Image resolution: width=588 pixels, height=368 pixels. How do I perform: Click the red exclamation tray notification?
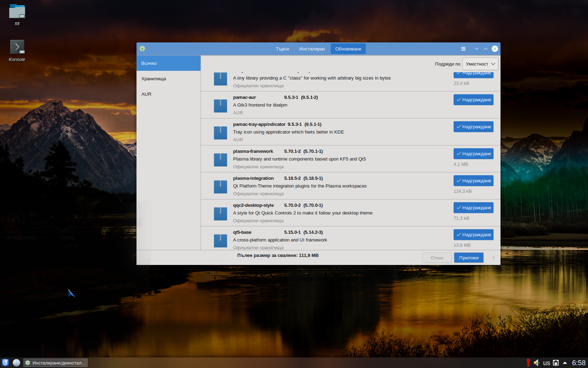pos(528,362)
